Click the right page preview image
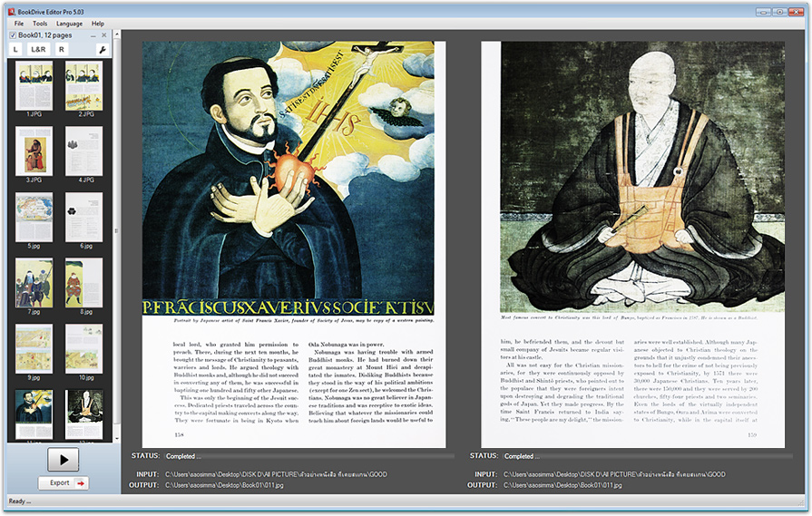Viewport: 812px width, 516px height. 633,245
